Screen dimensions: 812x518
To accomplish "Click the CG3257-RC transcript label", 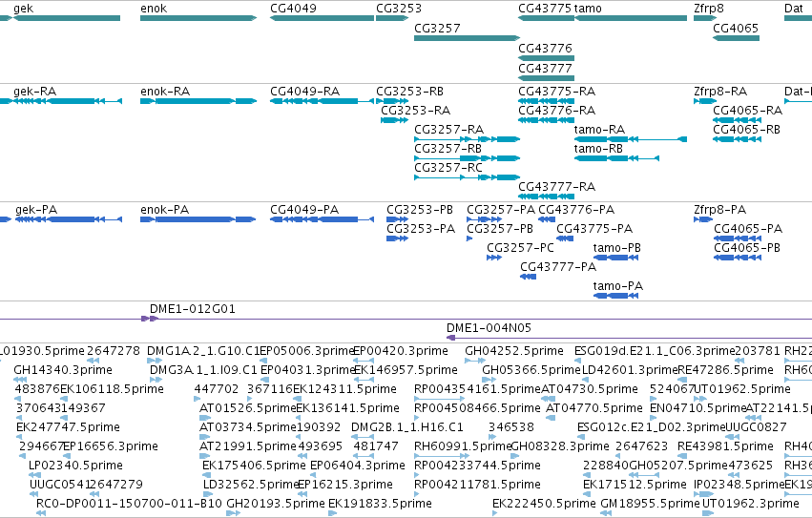I will [448, 168].
